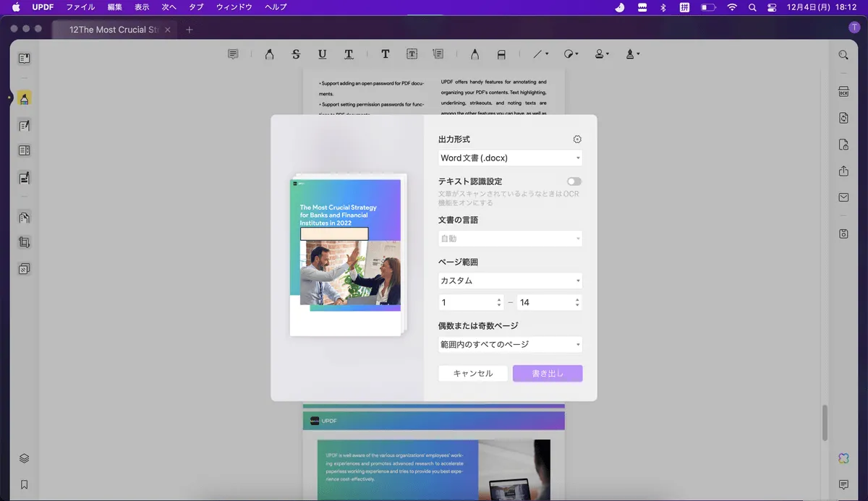The image size is (868, 501).
Task: Open the ウィンドウ menu
Action: point(234,7)
